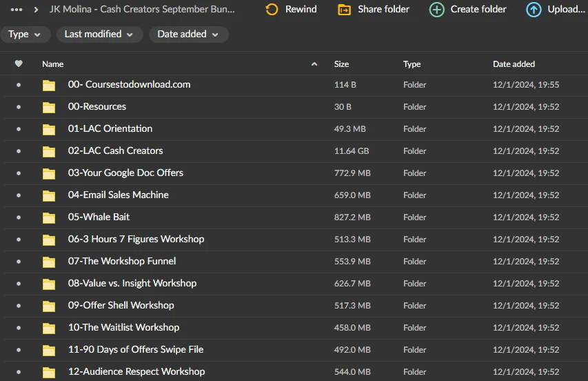
Task: Open folder name 11-90 Days of Offers Swipe File
Action: [x=136, y=349]
